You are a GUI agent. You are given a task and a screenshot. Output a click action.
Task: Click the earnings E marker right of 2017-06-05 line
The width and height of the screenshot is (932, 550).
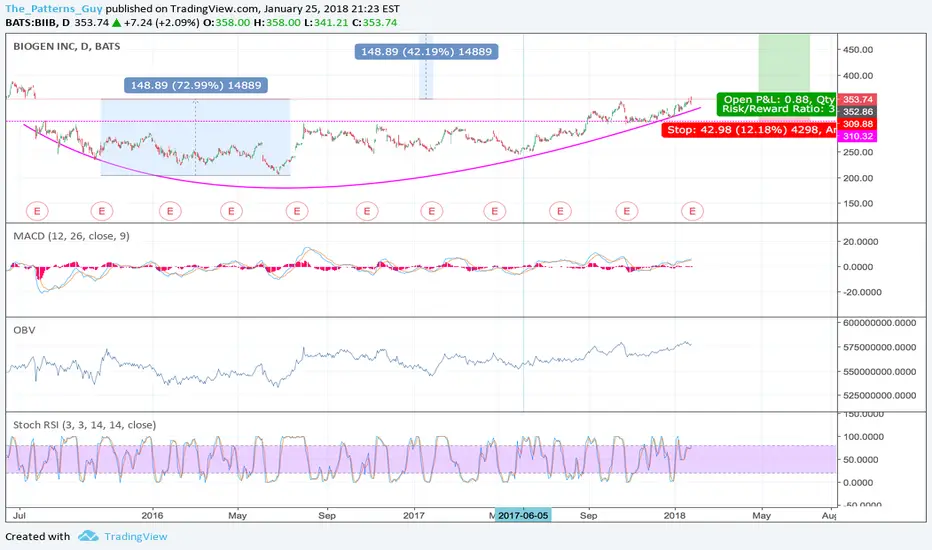coord(560,210)
